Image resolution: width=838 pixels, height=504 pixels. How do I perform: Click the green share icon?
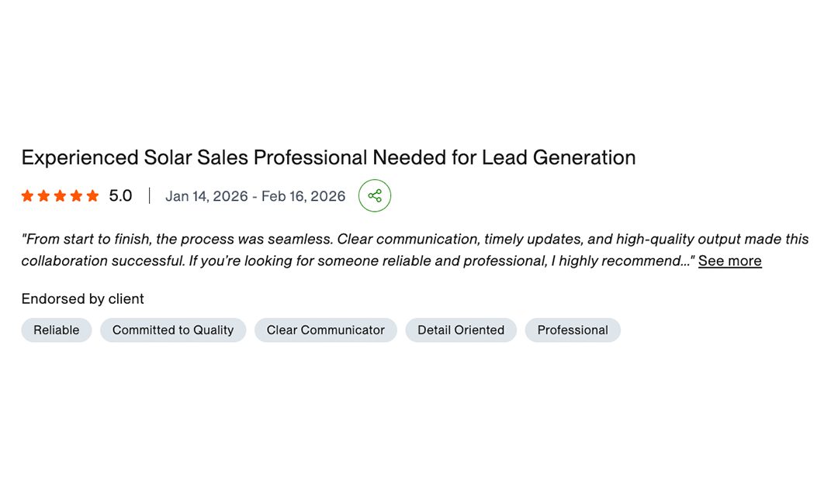[375, 195]
